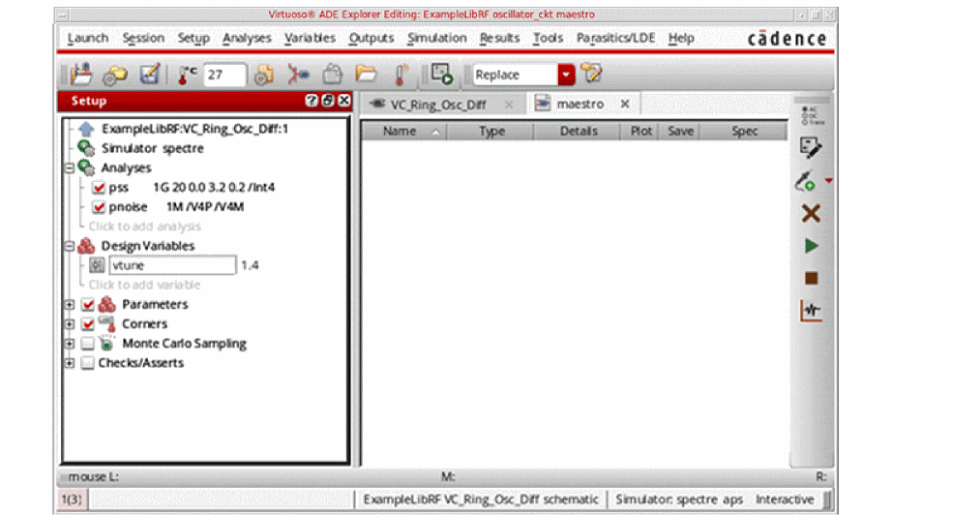Image resolution: width=980 pixels, height=516 pixels.
Task: Open the Setup menu
Action: 193,38
